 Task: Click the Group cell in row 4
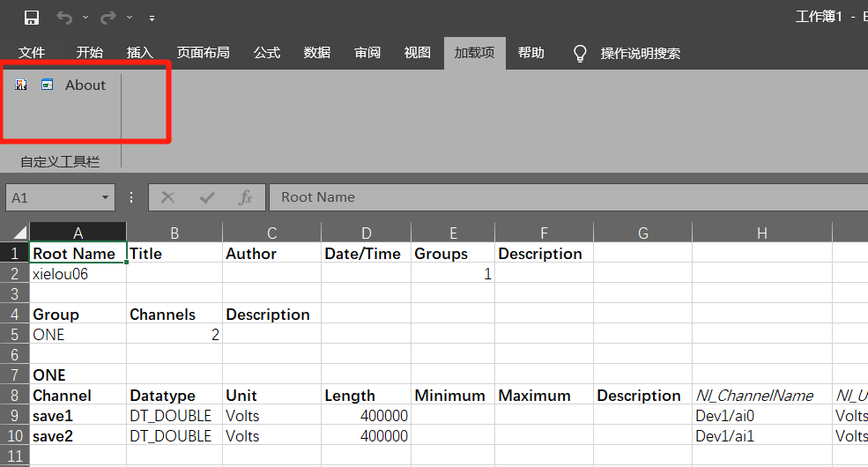tap(78, 315)
